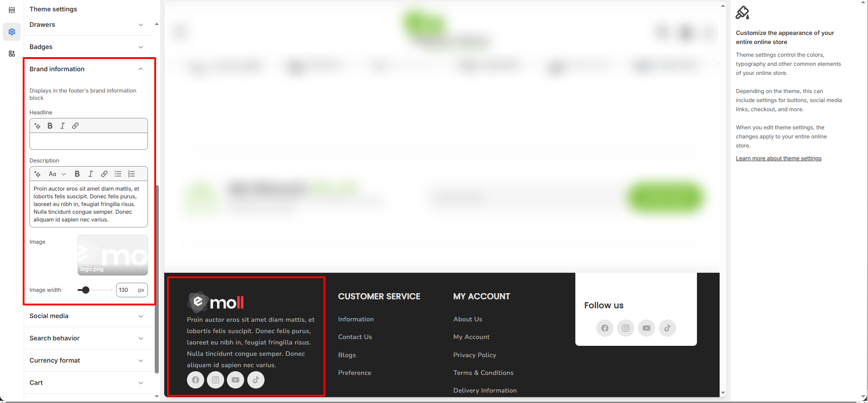Viewport: 868px width, 403px height.
Task: Open the About Us footer link
Action: pyautogui.click(x=468, y=319)
